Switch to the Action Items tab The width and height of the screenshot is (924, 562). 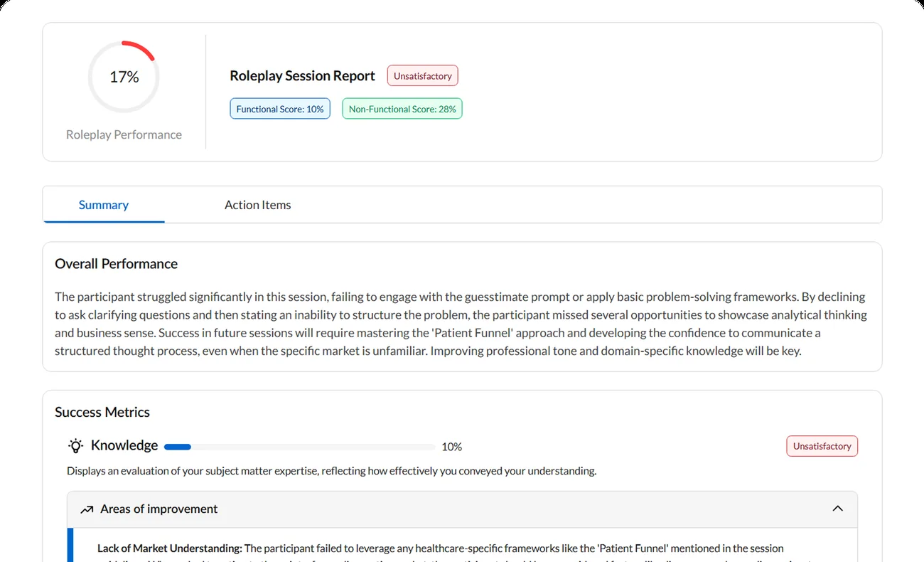coord(257,205)
